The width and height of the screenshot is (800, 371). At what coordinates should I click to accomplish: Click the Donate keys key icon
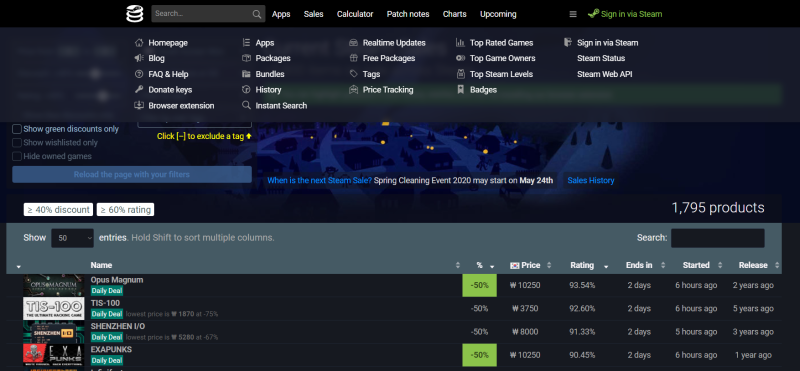(x=139, y=89)
